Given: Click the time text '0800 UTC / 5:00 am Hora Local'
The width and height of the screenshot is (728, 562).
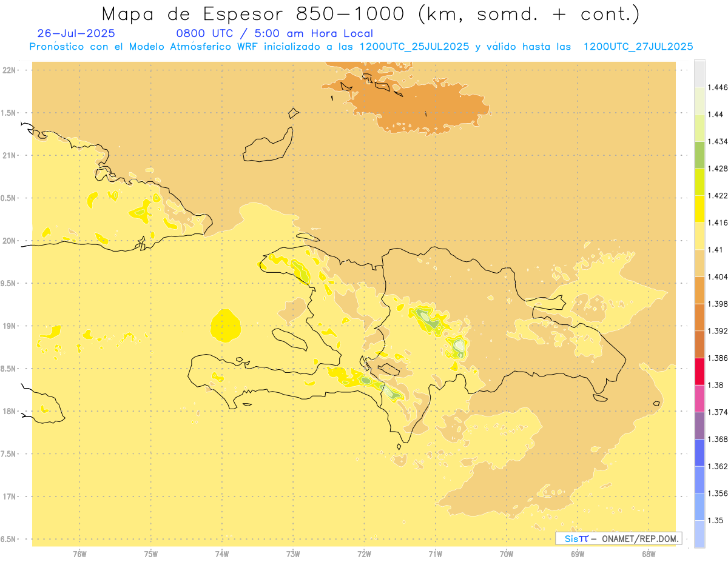Looking at the screenshot, I should pyautogui.click(x=274, y=33).
